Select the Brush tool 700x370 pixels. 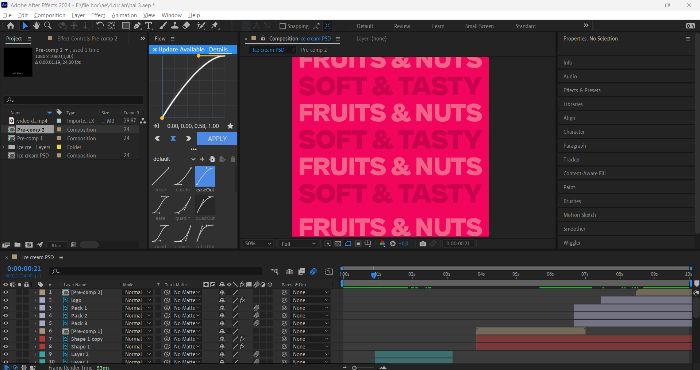point(163,26)
